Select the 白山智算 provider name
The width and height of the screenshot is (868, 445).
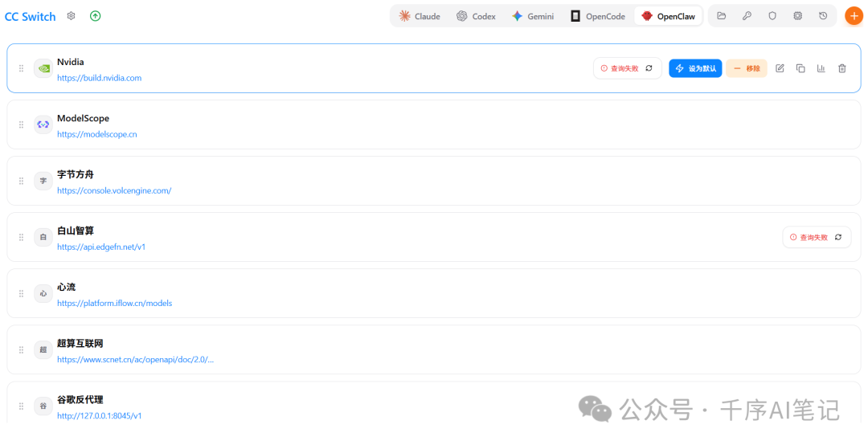[76, 231]
